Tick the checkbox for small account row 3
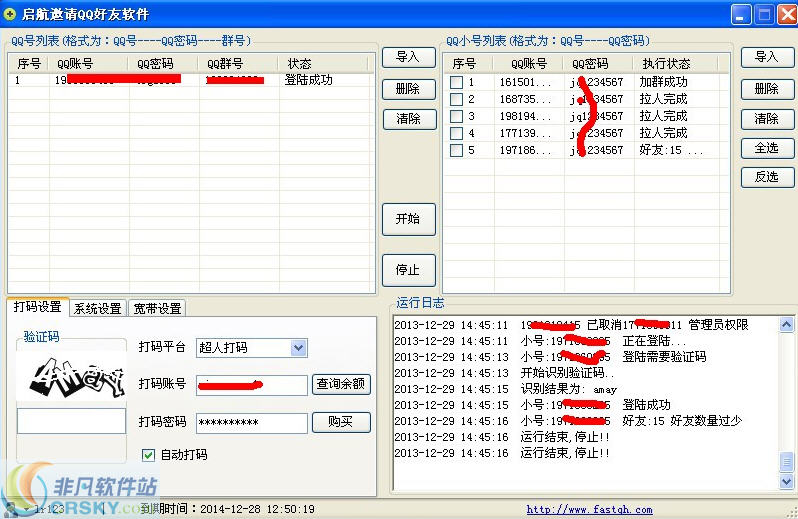 [457, 116]
